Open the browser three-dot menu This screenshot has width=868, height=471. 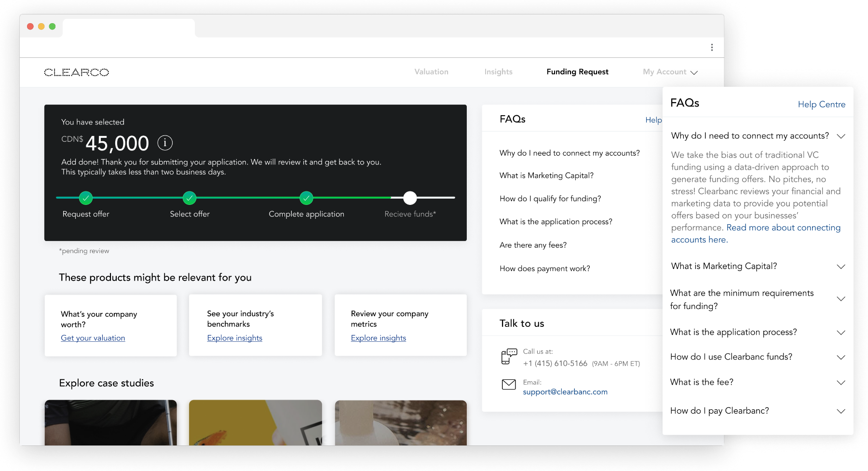[712, 47]
